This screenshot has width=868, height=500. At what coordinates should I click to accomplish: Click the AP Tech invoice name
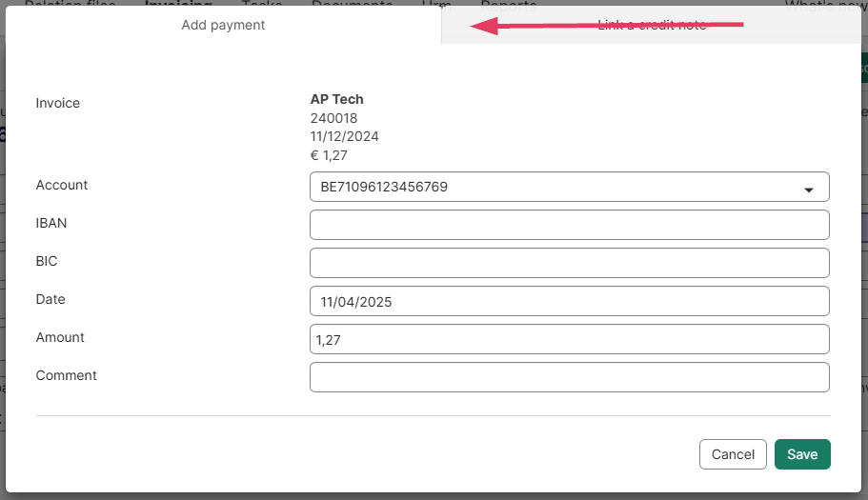point(337,99)
